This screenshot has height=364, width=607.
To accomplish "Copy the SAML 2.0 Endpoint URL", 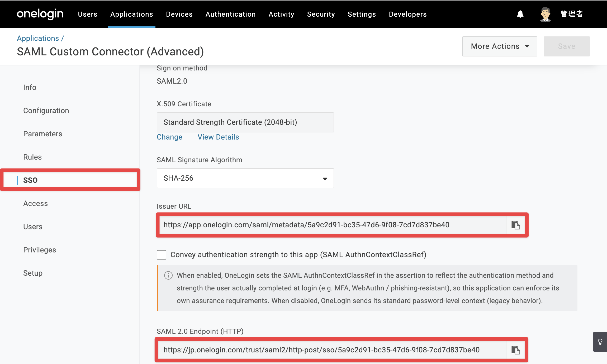I will 515,350.
